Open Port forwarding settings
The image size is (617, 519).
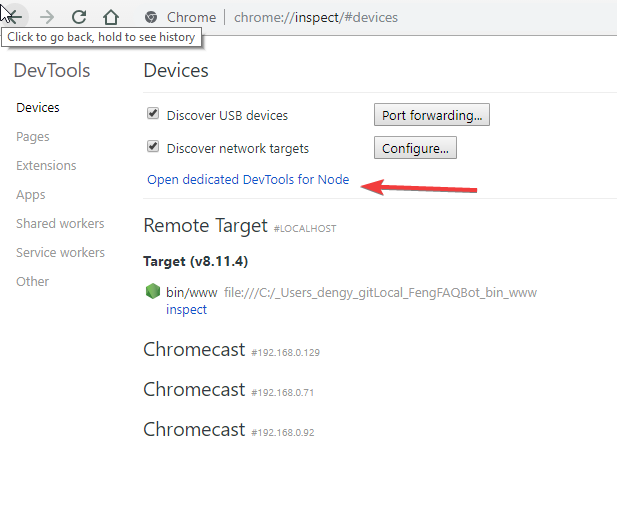click(432, 115)
